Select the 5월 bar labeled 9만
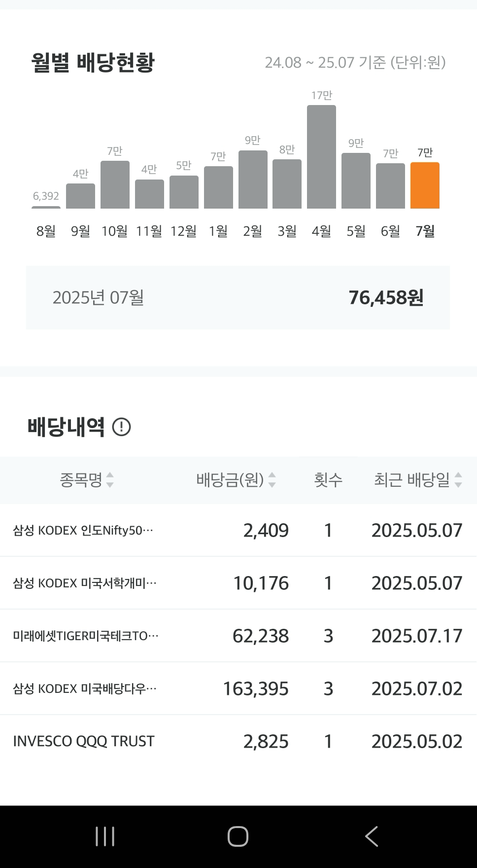The width and height of the screenshot is (477, 868). pos(356,181)
